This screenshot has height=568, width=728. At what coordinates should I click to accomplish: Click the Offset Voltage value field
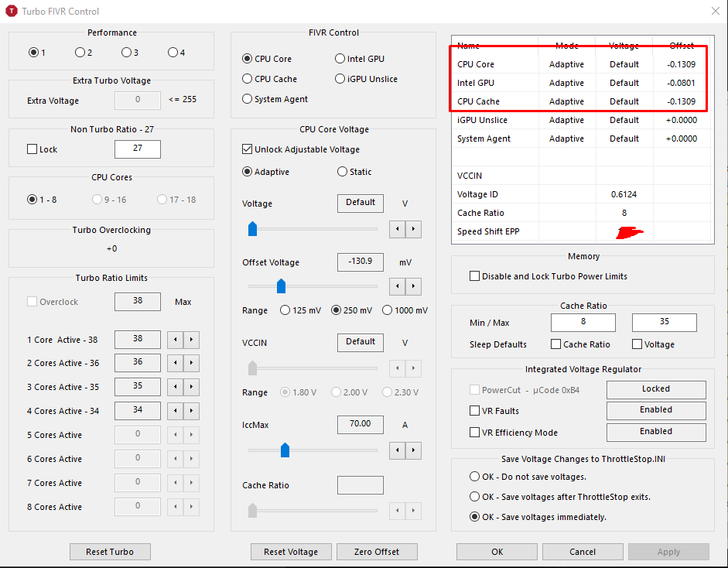(361, 262)
